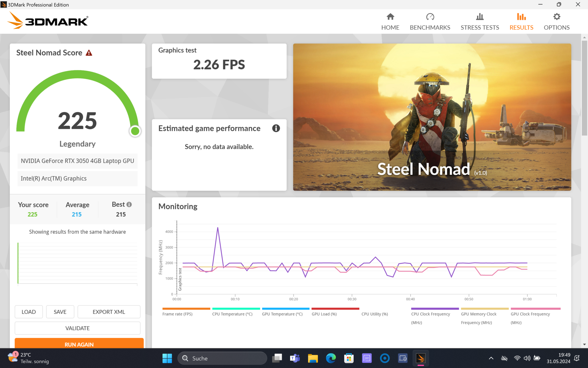This screenshot has width=588, height=368.
Task: Click the vertical scrollbar down arrow
Action: point(584,344)
